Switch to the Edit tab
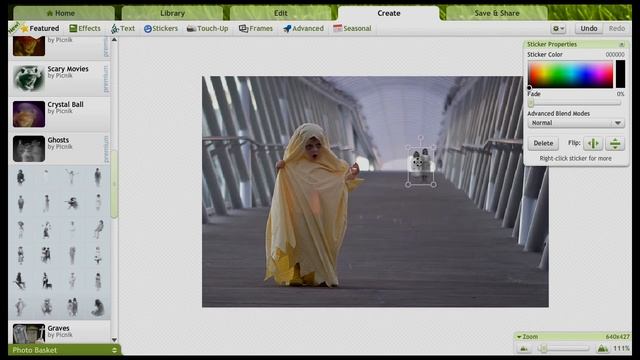 280,13
